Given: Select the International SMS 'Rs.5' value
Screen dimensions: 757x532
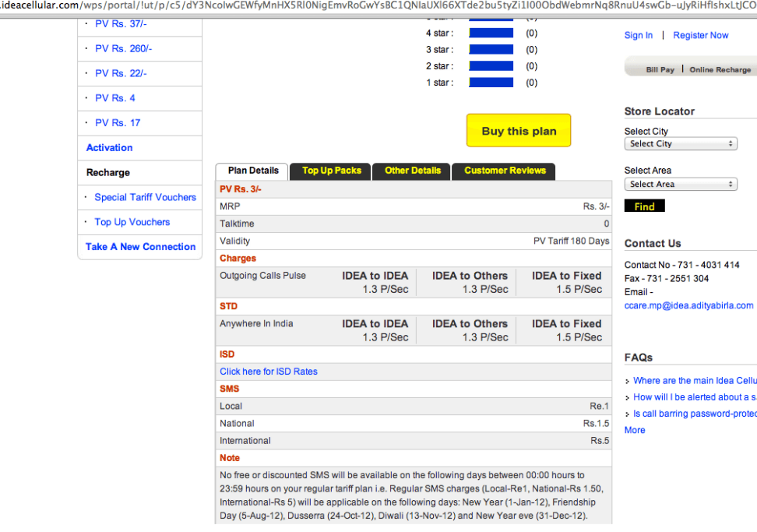Looking at the screenshot, I should (x=600, y=441).
